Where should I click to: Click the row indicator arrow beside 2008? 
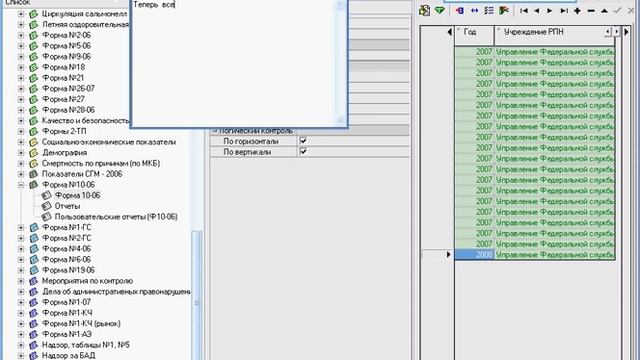(x=449, y=255)
